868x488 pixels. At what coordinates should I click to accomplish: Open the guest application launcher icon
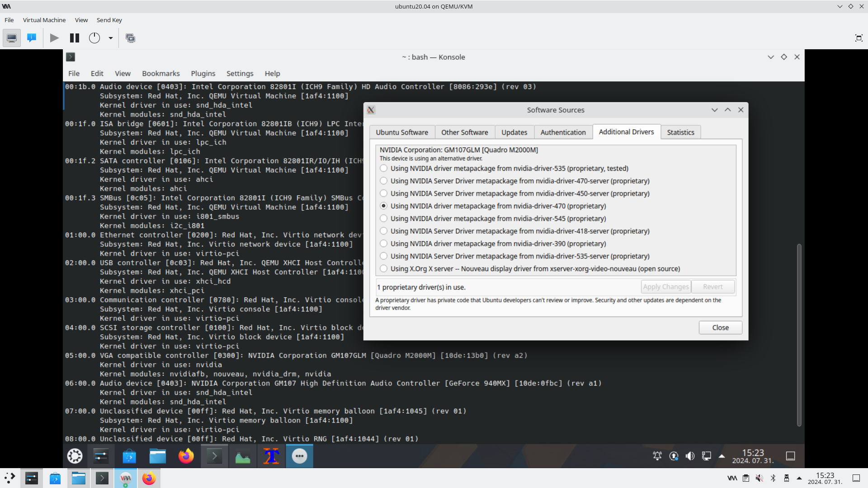pos(75,456)
